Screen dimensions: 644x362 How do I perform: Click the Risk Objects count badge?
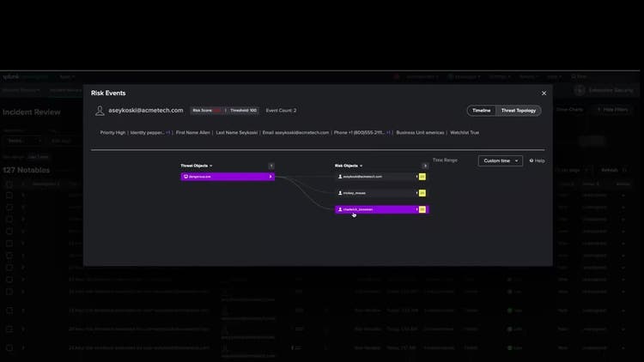point(425,166)
